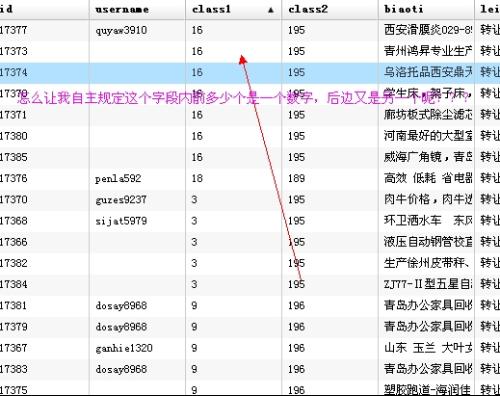Select the id cell 17371
Viewport: 500px width, 396px height.
pos(13,115)
